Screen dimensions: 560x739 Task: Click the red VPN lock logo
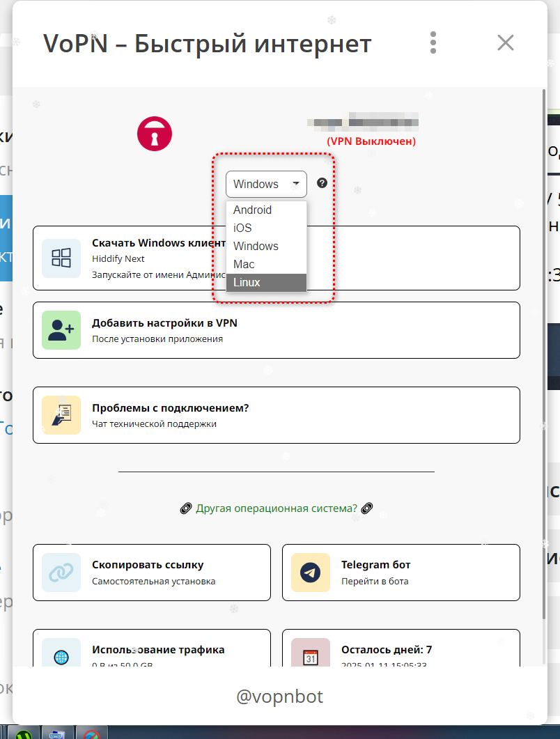155,133
